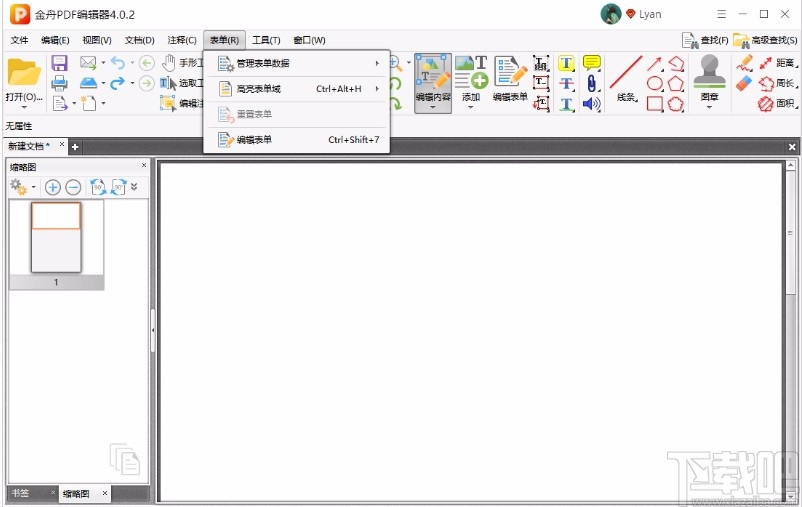The width and height of the screenshot is (802, 507).
Task: Select the 周长 perimeter measuring tool
Action: tap(778, 83)
